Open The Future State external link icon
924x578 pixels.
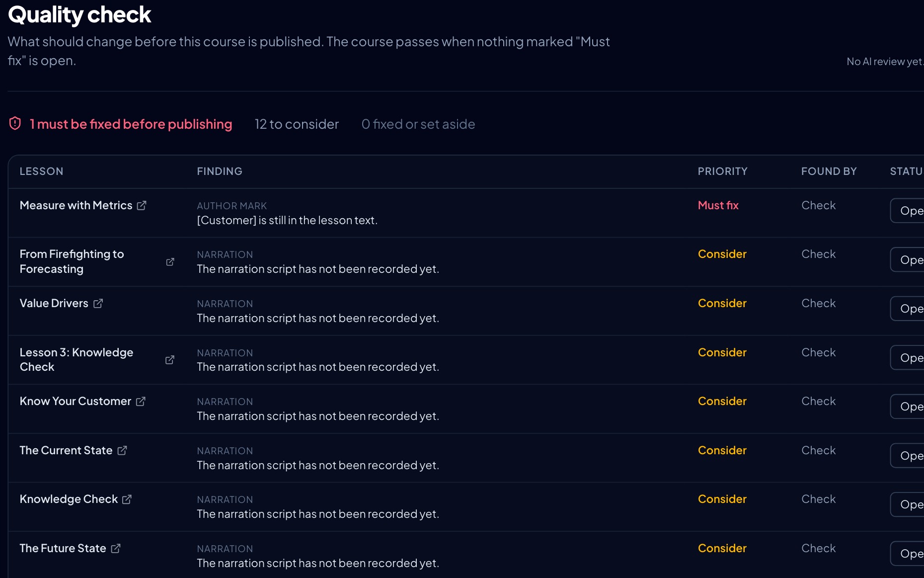[x=116, y=548]
